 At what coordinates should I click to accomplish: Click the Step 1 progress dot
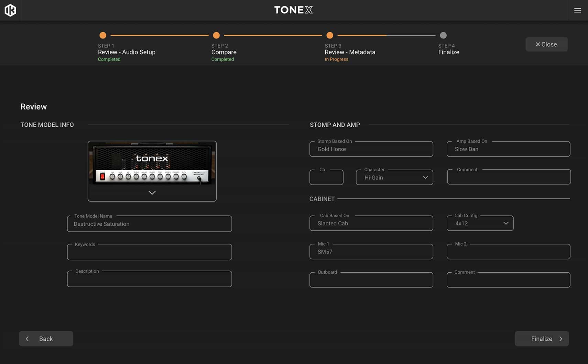(103, 35)
